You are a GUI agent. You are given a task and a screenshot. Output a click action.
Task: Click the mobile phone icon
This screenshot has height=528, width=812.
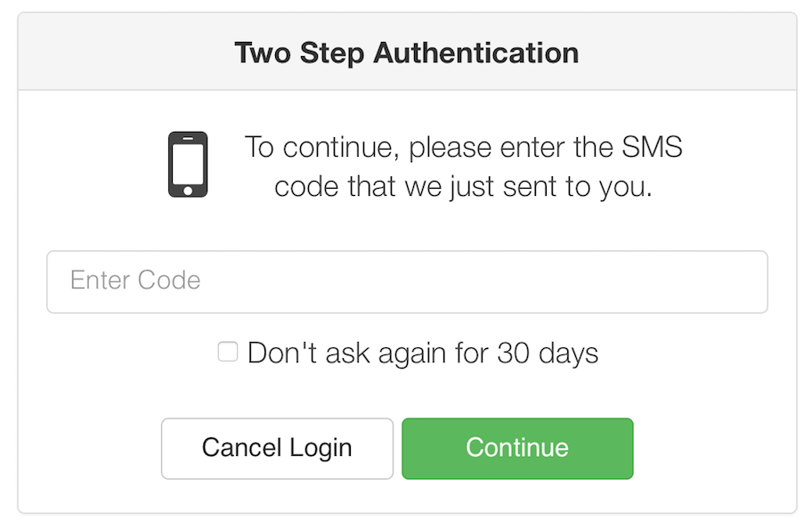coord(188,165)
